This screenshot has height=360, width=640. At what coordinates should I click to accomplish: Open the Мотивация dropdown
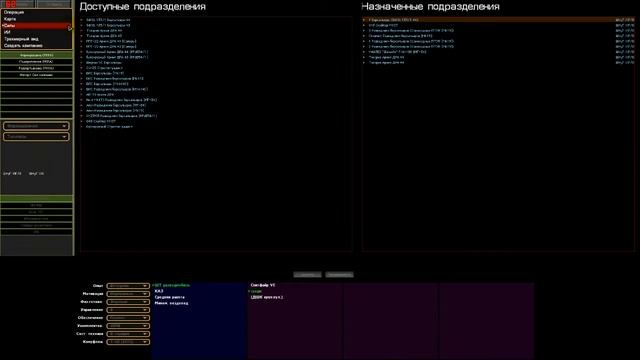pos(128,294)
